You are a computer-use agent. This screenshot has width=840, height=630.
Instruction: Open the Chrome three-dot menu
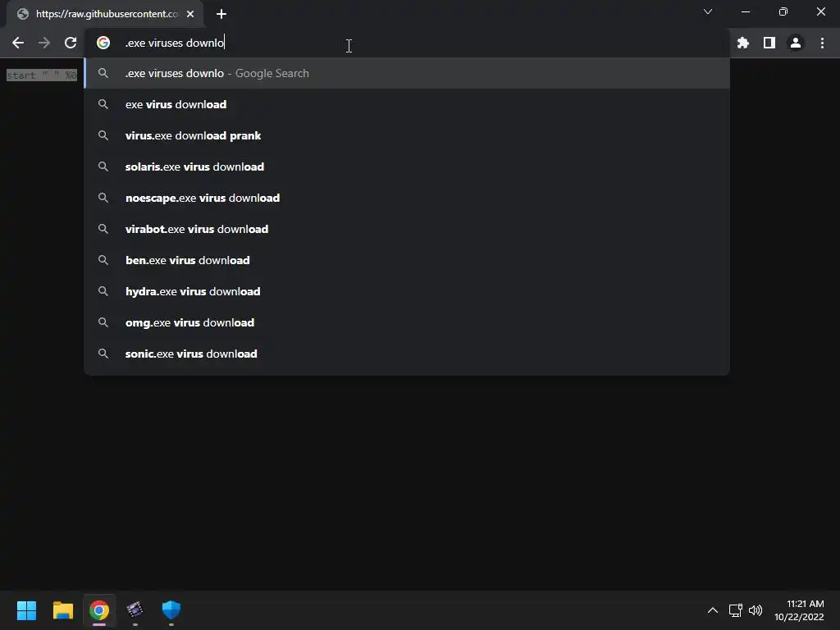pyautogui.click(x=822, y=43)
